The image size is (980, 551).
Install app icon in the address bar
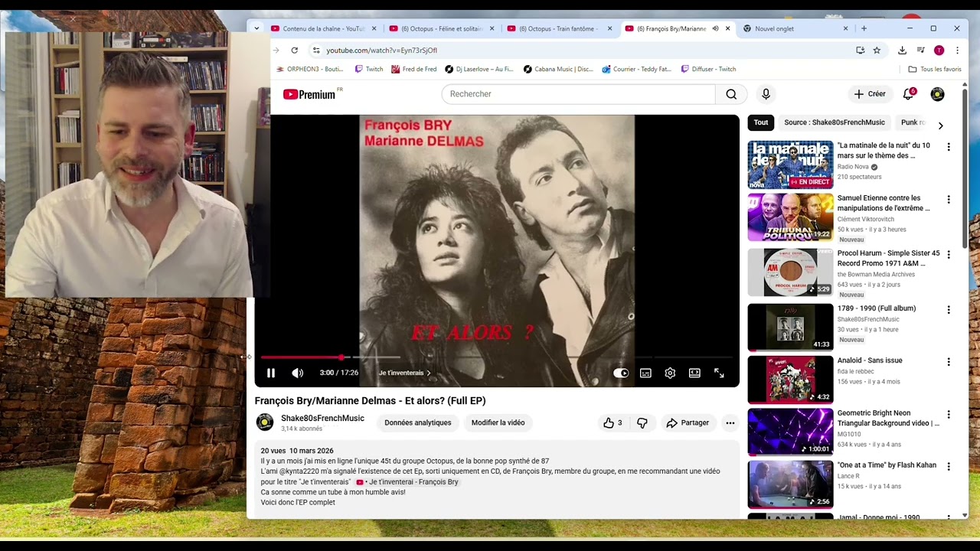click(861, 51)
